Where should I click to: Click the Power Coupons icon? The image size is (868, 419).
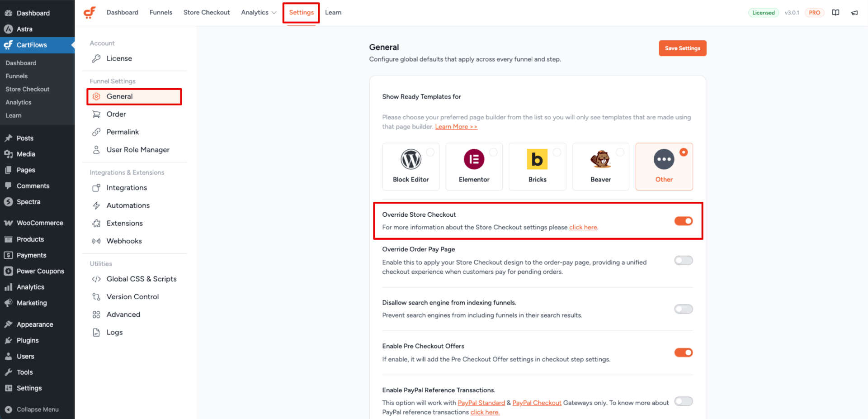tap(8, 271)
